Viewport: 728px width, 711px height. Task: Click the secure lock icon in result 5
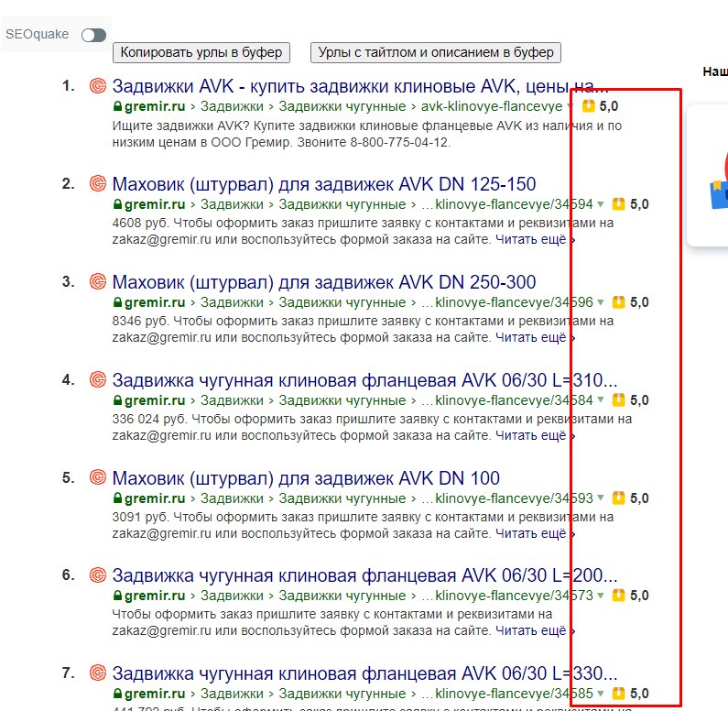pyautogui.click(x=117, y=498)
